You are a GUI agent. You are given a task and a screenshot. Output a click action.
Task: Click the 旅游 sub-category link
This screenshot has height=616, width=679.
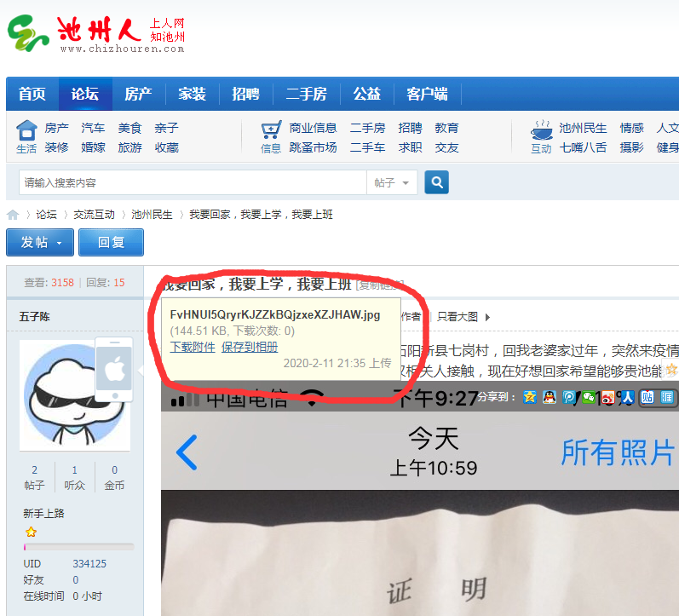coord(129,147)
